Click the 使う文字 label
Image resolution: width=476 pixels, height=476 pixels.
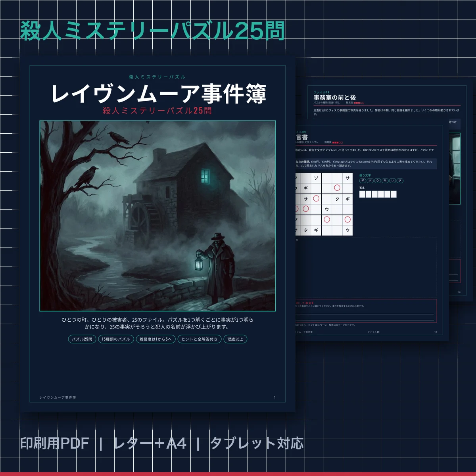[x=365, y=175]
